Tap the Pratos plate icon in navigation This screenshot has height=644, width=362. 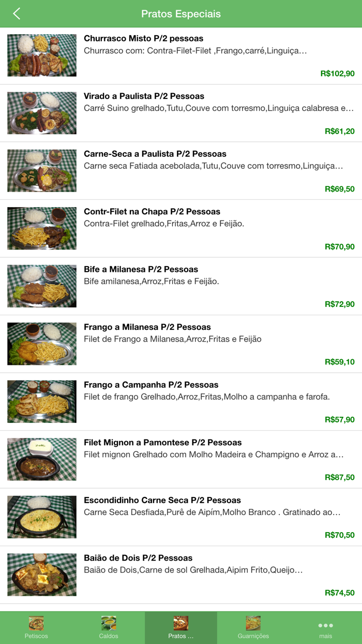tap(180, 624)
